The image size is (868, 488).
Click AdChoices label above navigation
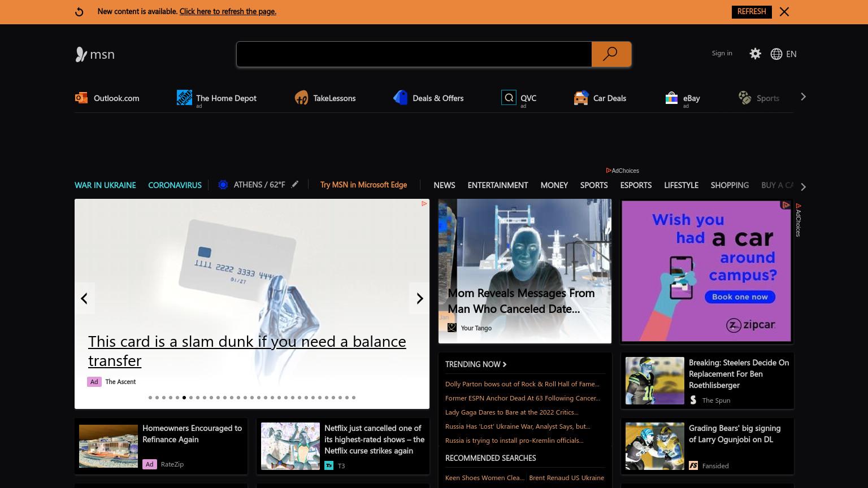tap(622, 171)
